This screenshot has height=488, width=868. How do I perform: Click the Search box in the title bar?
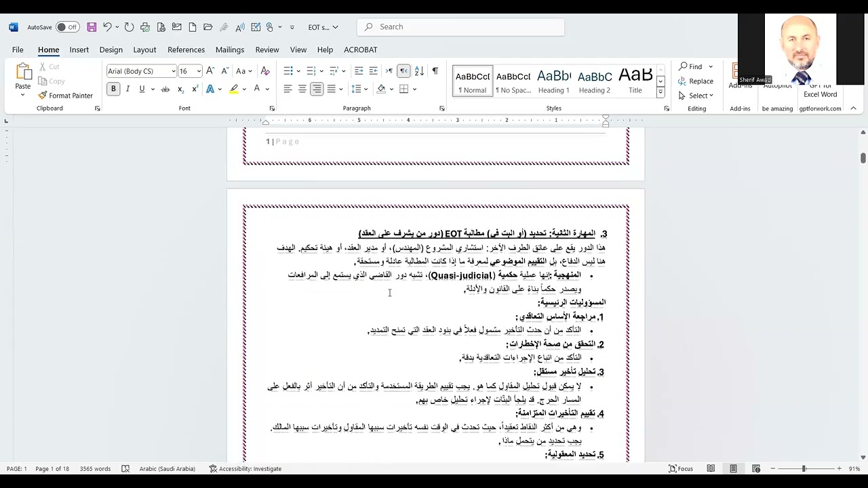pos(460,27)
